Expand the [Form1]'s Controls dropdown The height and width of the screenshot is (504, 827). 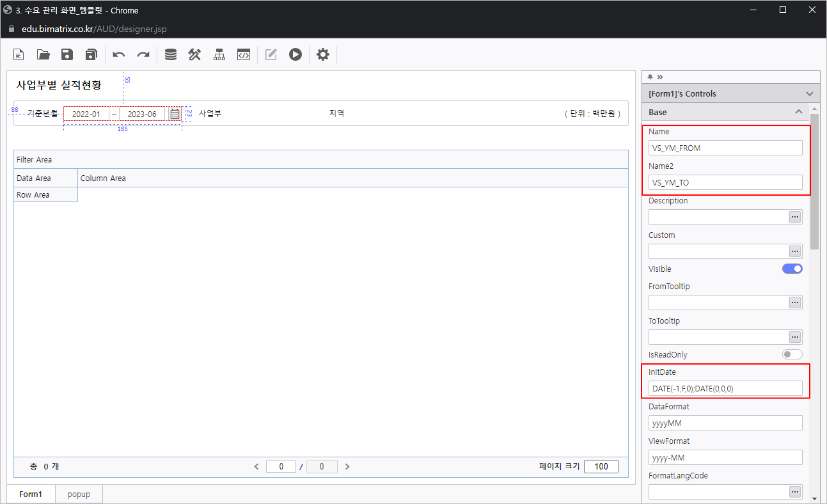(x=810, y=94)
